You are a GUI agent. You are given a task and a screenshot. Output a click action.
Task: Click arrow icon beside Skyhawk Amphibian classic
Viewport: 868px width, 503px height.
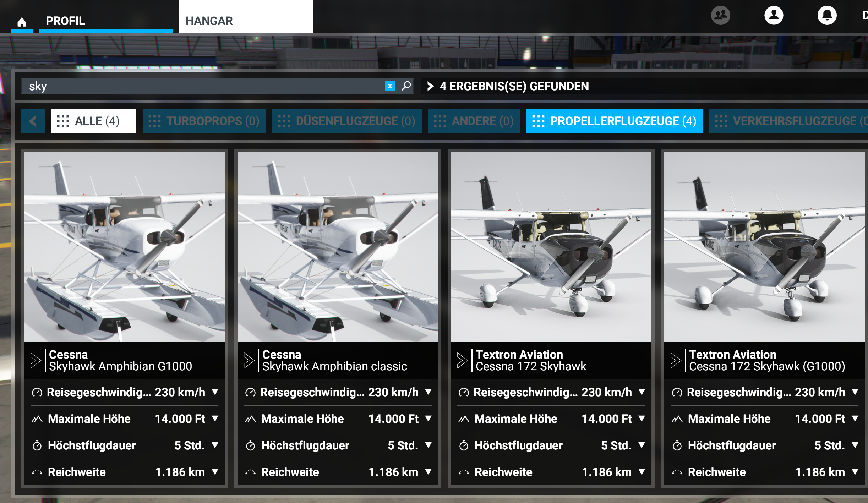pos(249,360)
